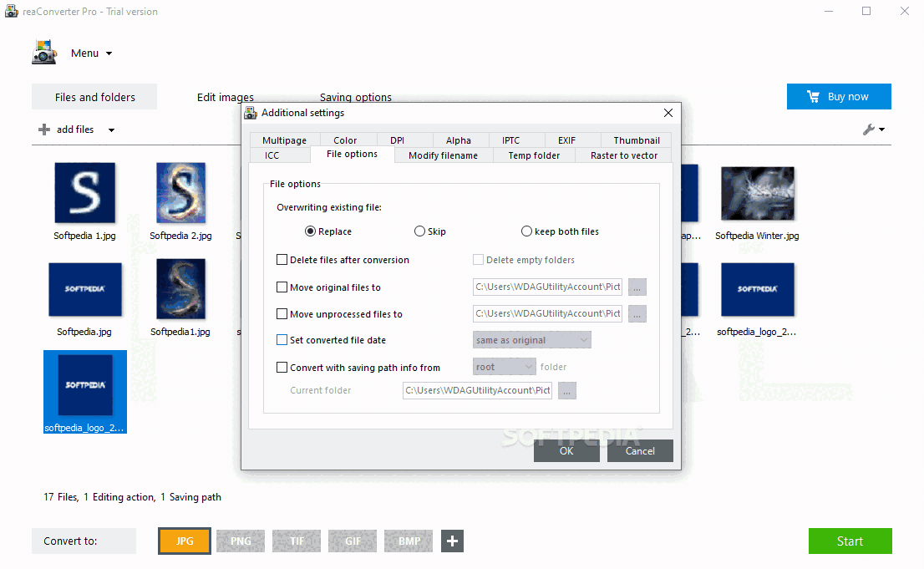Browse path for Move unprocessed files to

[x=637, y=313]
